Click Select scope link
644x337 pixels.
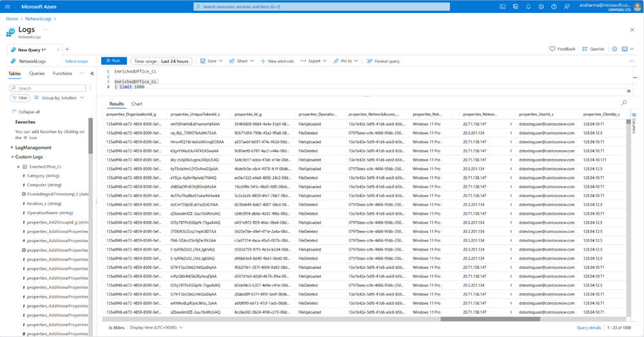click(x=77, y=61)
